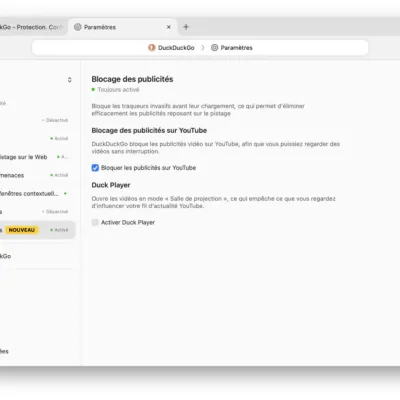This screenshot has height=400, width=400.
Task: Click the paragraph starting 'Ouvre les vidéos en mode'
Action: pos(214,202)
